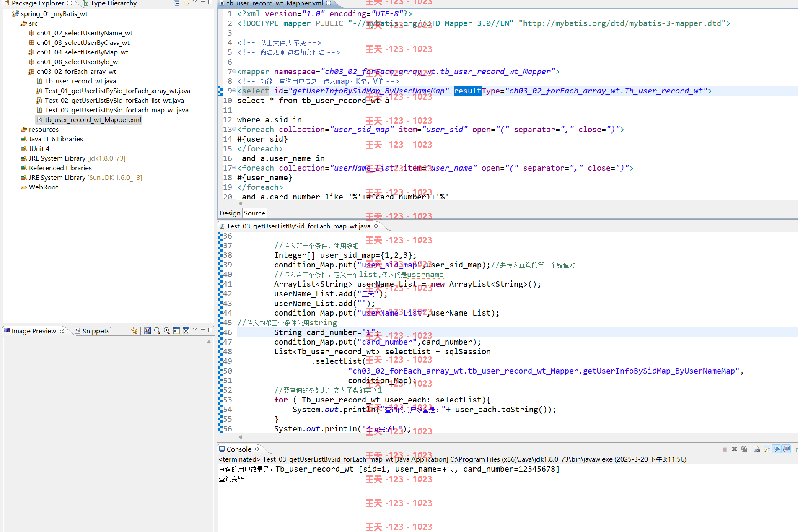Close the Image Preview tab

tap(62, 331)
